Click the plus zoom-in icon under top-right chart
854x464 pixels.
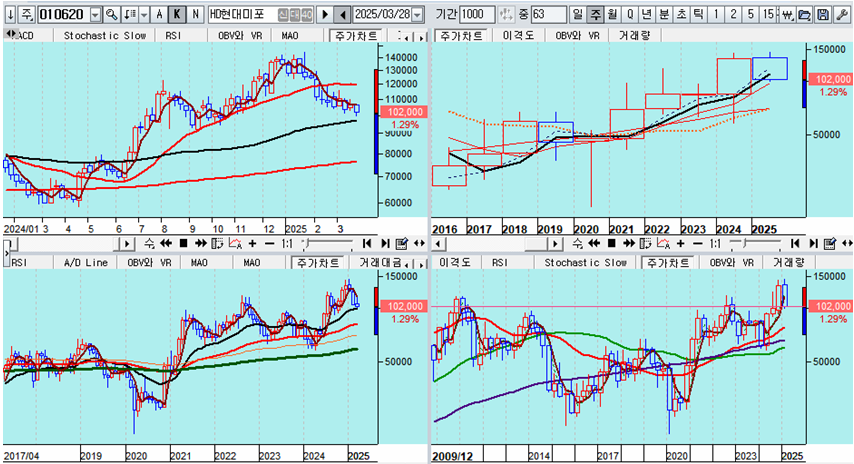(679, 243)
